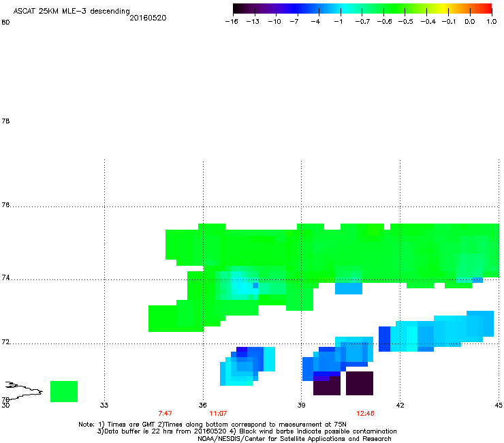Click the NOAA/NESDIS credit line
Viewport: 504px width, 443px height.
pyautogui.click(x=294, y=439)
